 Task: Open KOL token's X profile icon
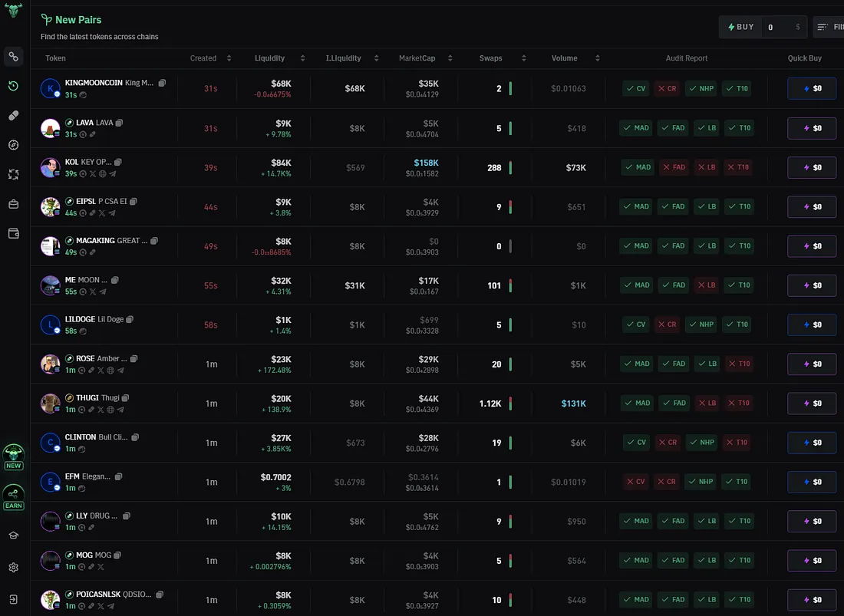coord(93,174)
